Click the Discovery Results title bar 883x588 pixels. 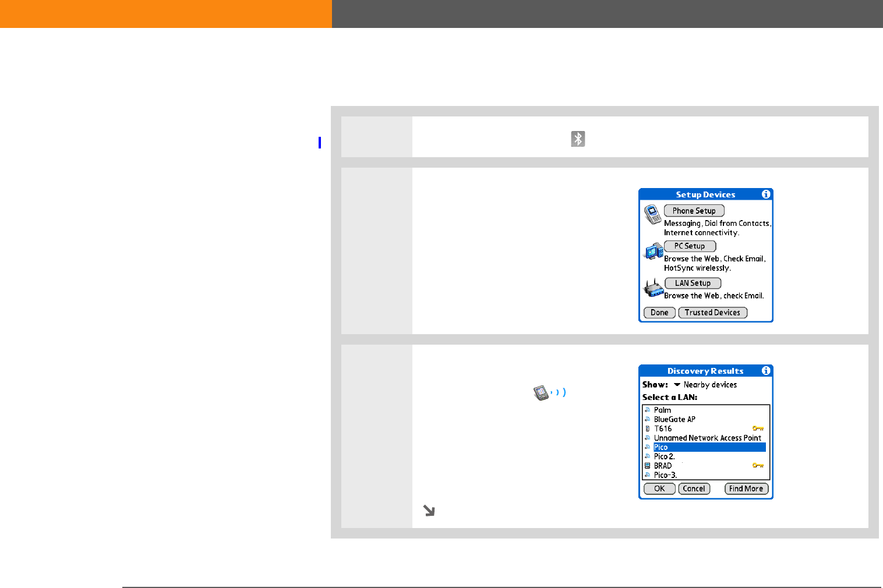(706, 371)
